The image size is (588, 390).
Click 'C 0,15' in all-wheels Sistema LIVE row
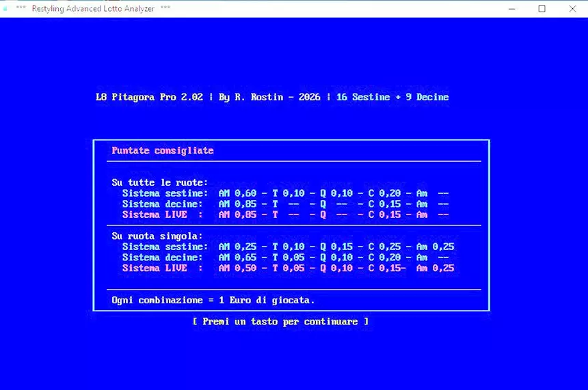click(x=384, y=214)
